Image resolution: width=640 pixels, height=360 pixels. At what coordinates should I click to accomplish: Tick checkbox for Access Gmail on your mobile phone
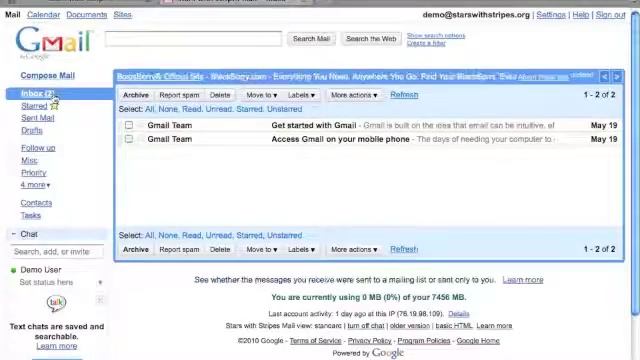tap(129, 139)
